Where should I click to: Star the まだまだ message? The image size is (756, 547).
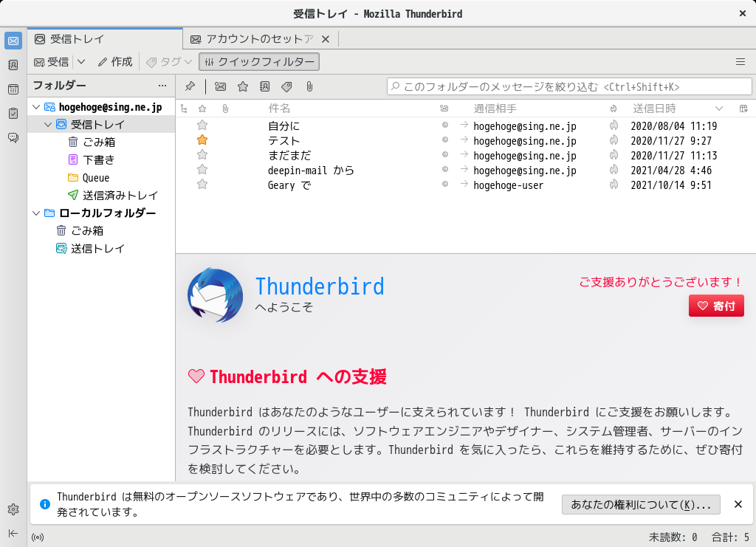[x=202, y=155]
